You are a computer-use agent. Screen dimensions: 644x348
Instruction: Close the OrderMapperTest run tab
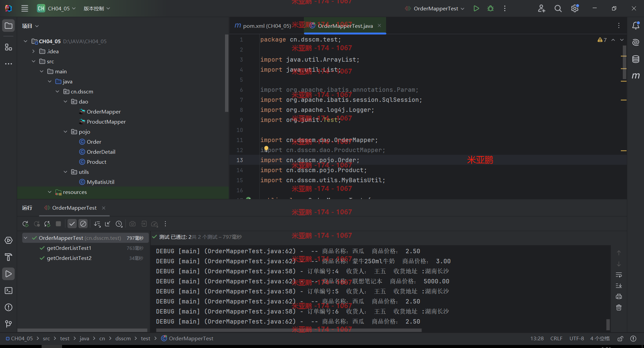pyautogui.click(x=104, y=208)
